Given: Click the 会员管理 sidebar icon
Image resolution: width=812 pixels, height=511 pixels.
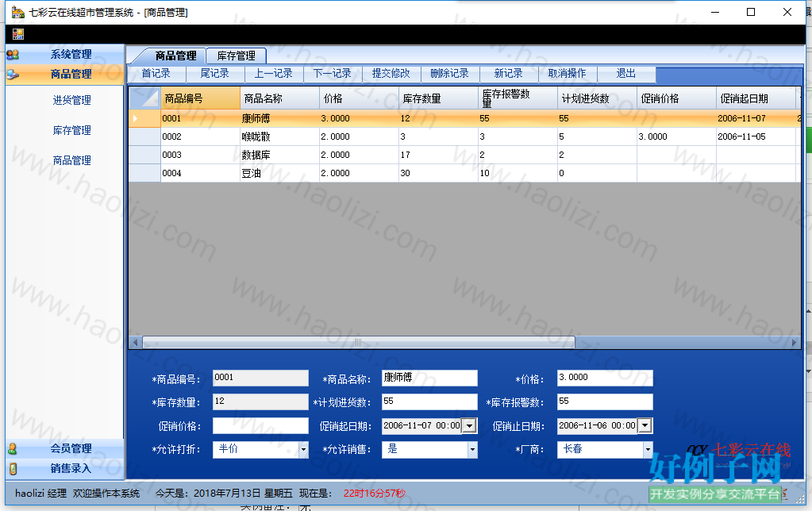Looking at the screenshot, I should 13,449.
